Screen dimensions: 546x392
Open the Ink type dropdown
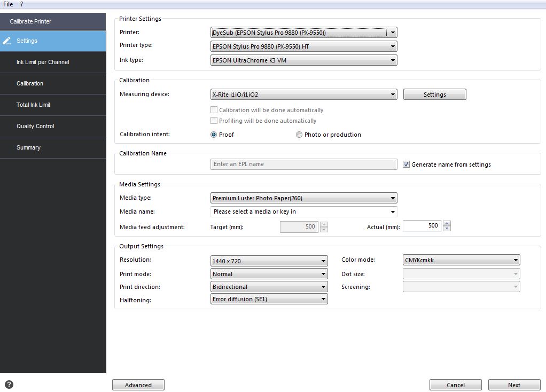click(x=393, y=60)
